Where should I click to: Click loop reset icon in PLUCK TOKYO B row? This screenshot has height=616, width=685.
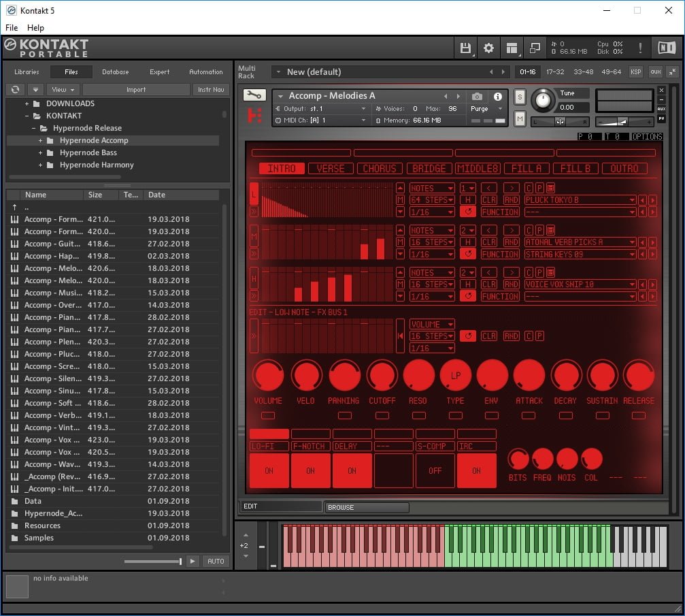[x=468, y=212]
